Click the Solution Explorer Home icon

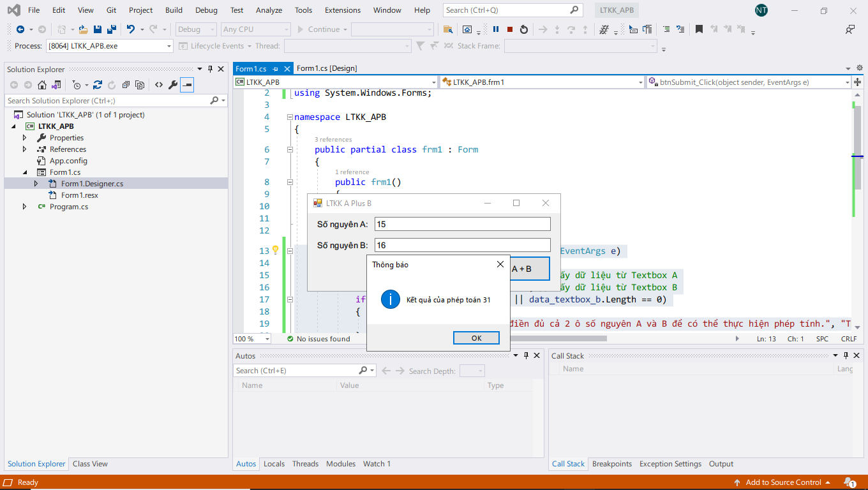pyautogui.click(x=42, y=85)
